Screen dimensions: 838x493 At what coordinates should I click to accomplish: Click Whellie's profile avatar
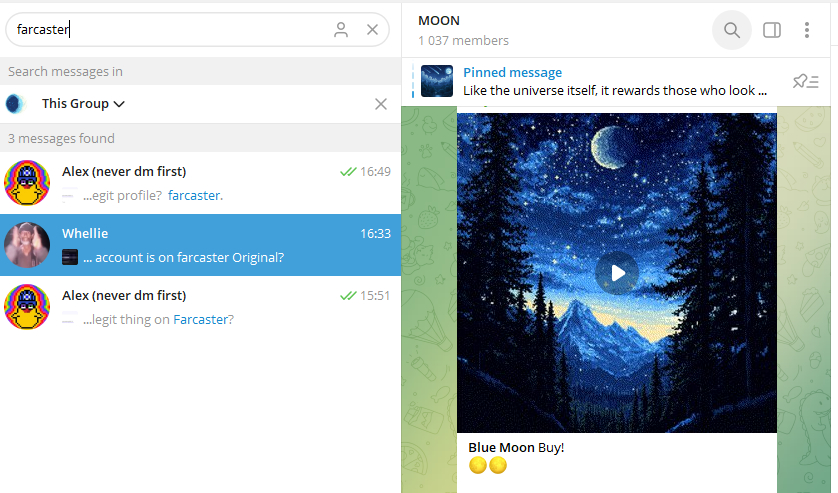[x=27, y=245]
